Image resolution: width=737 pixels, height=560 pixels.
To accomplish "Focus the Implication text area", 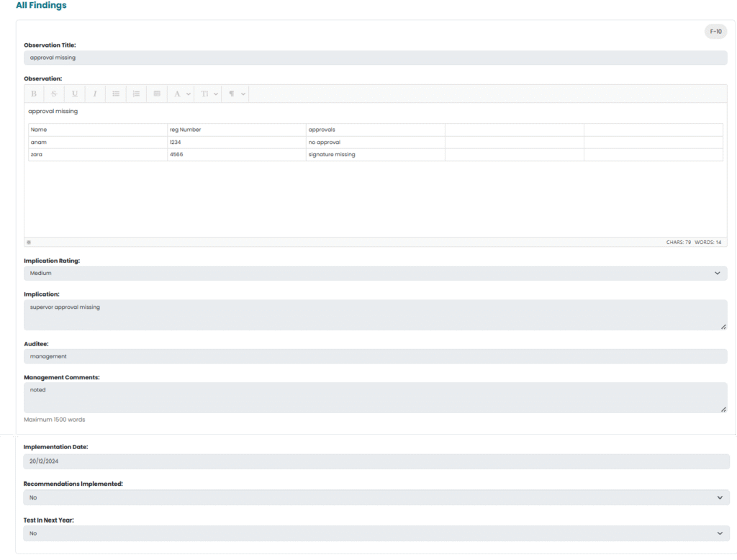I will [x=375, y=315].
